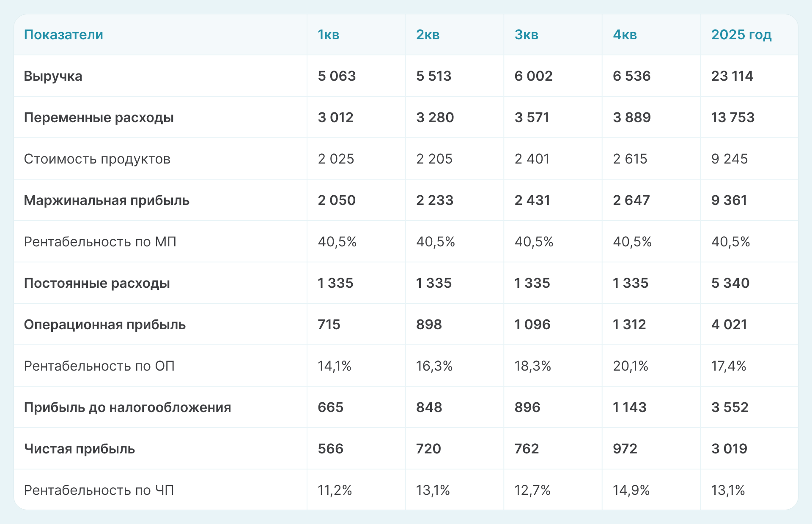The image size is (812, 524).
Task: Select yearly net profit value 3 019
Action: (729, 449)
